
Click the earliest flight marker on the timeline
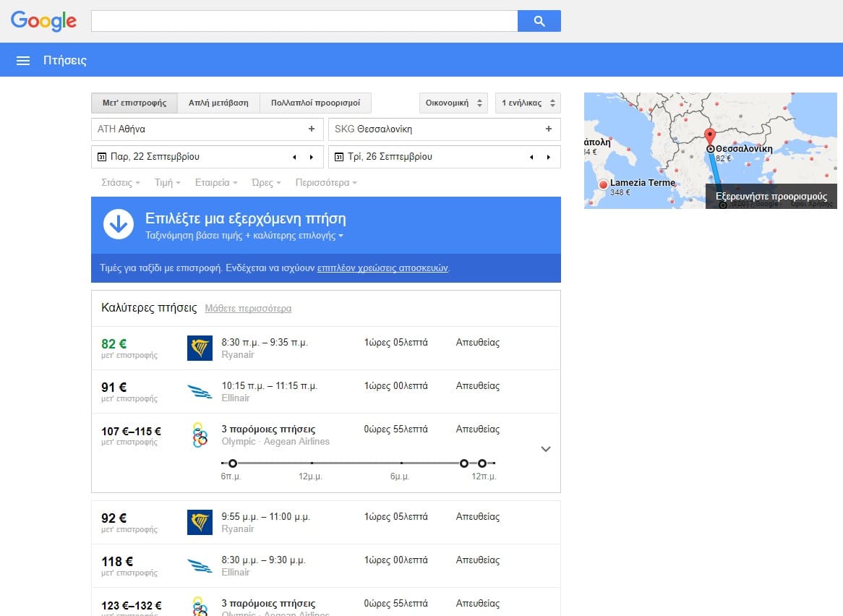click(x=232, y=463)
